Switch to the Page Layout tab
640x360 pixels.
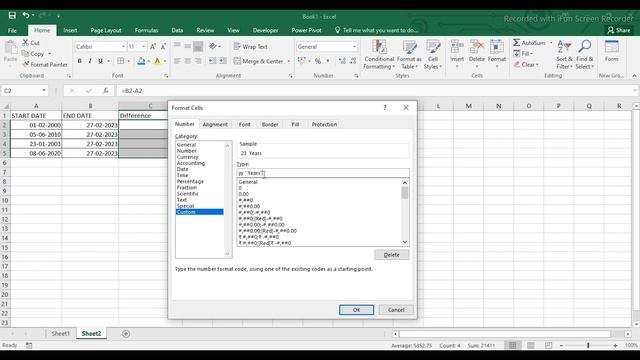coord(106,30)
